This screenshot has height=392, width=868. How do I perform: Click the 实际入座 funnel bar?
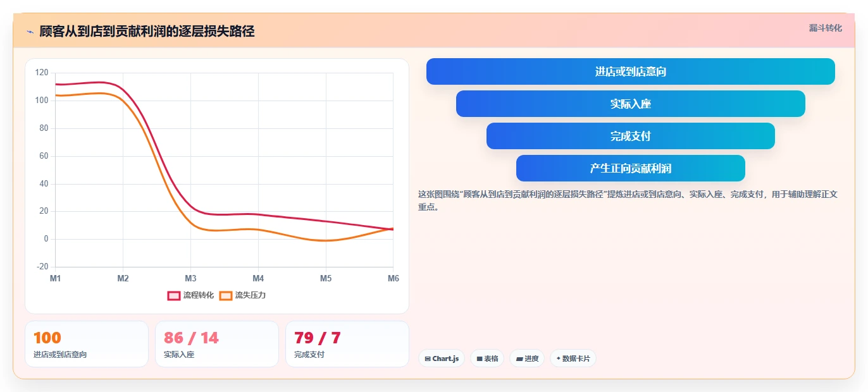coord(631,104)
